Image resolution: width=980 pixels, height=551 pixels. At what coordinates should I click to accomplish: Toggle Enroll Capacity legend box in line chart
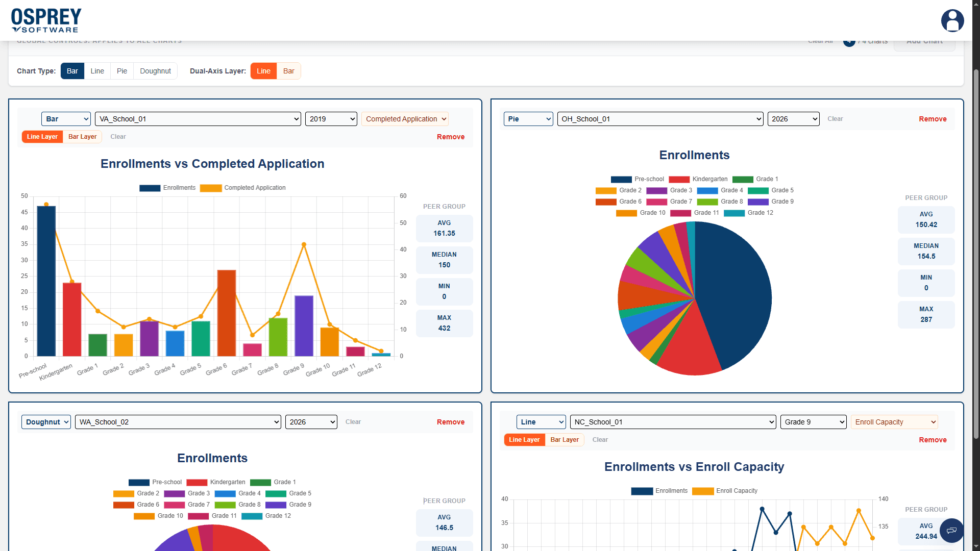pos(703,491)
